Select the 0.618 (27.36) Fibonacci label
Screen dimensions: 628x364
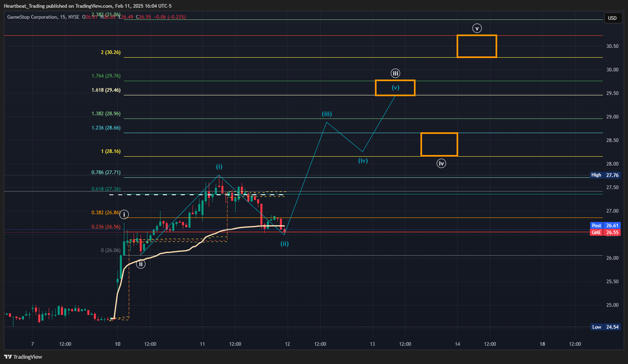click(x=106, y=189)
